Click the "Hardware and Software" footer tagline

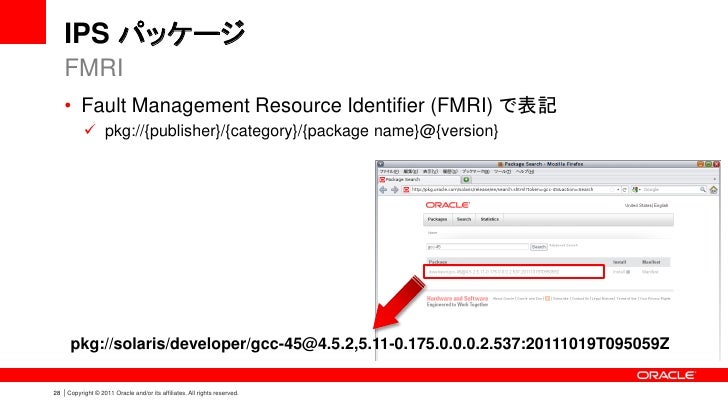[457, 299]
